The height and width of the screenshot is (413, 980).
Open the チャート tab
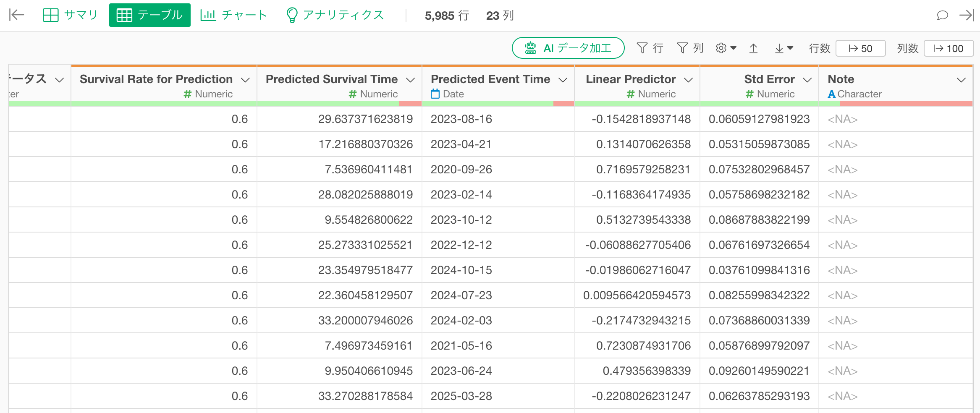click(234, 15)
